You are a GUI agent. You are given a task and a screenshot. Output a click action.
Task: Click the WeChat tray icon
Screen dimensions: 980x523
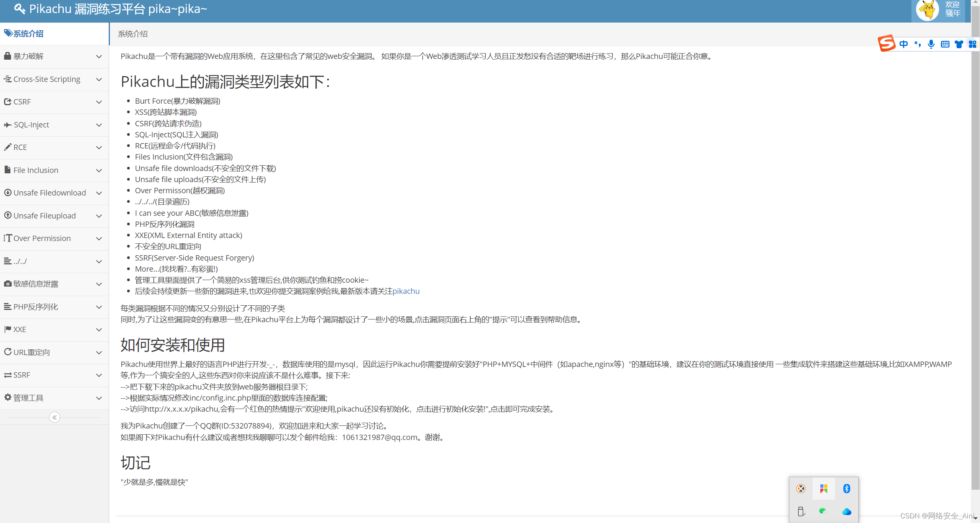[x=823, y=511]
